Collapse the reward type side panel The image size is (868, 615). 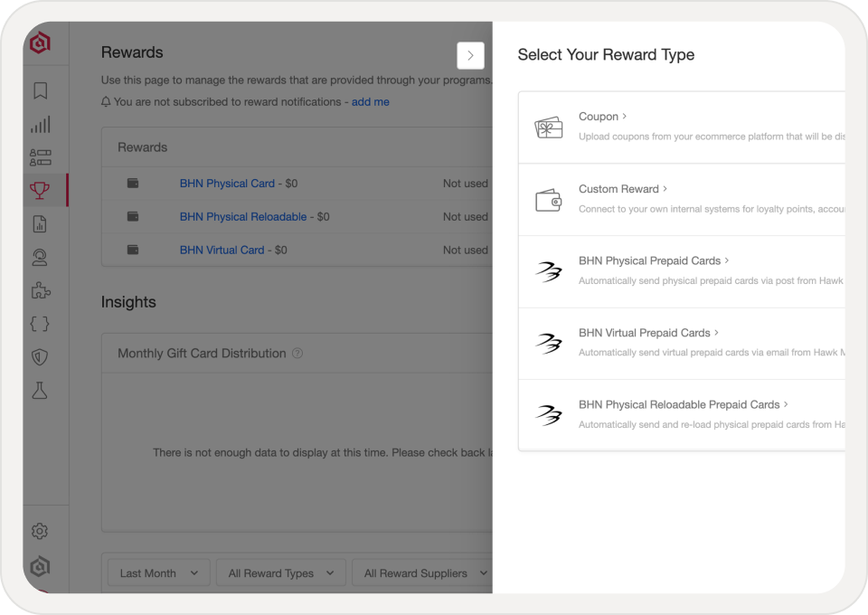(470, 55)
